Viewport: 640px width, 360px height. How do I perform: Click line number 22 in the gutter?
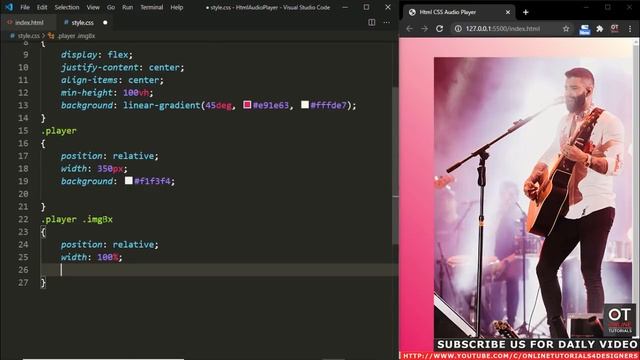click(x=23, y=219)
